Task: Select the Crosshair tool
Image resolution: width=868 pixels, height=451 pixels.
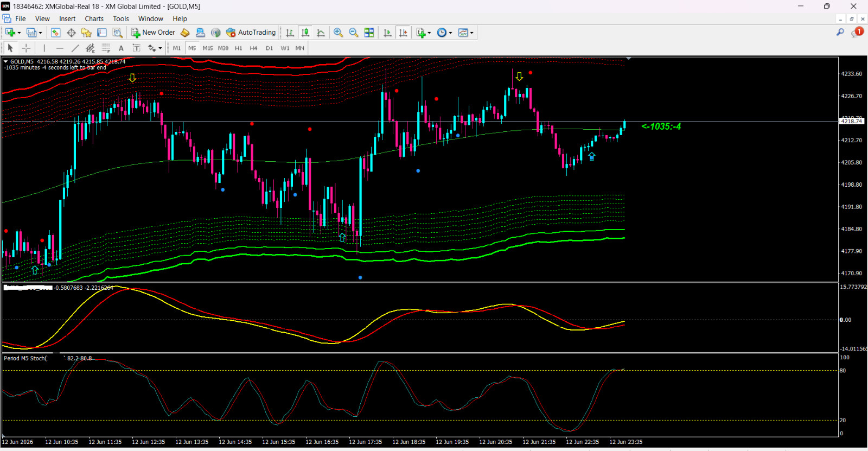Action: click(26, 48)
